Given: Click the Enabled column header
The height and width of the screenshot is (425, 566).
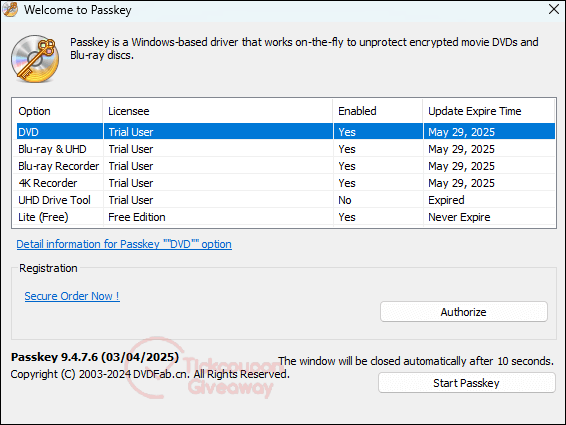Looking at the screenshot, I should coord(378,111).
